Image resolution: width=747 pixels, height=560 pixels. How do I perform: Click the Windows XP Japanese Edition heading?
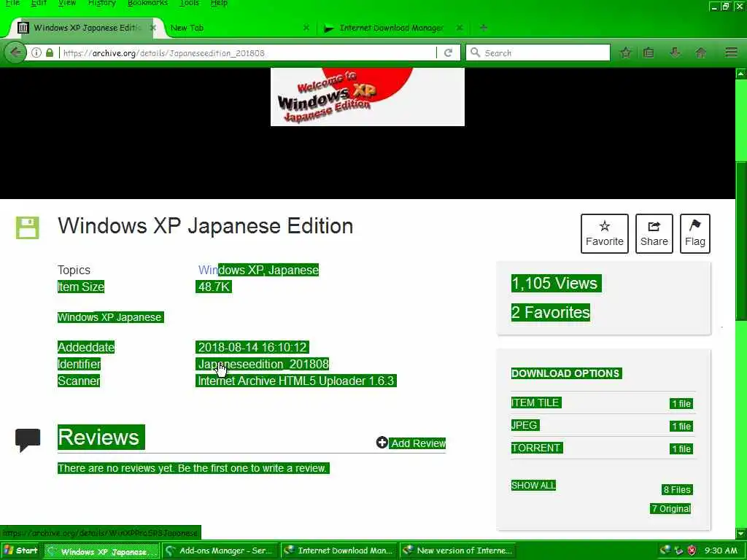pos(205,226)
